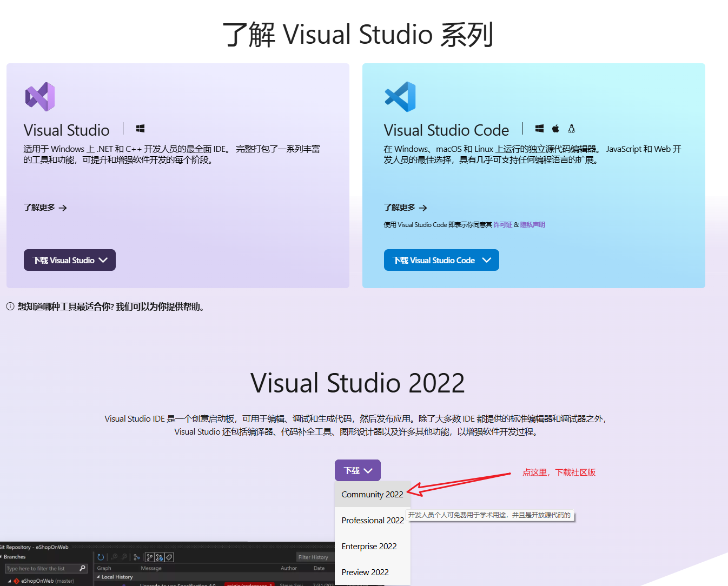Click the Graph column header
Image resolution: width=728 pixels, height=586 pixels.
(104, 568)
